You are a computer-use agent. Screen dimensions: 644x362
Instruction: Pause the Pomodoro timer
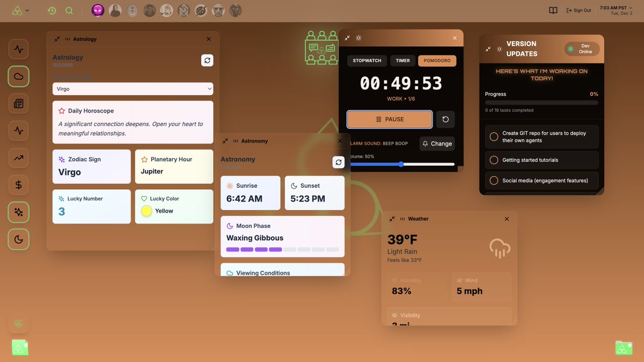point(390,119)
